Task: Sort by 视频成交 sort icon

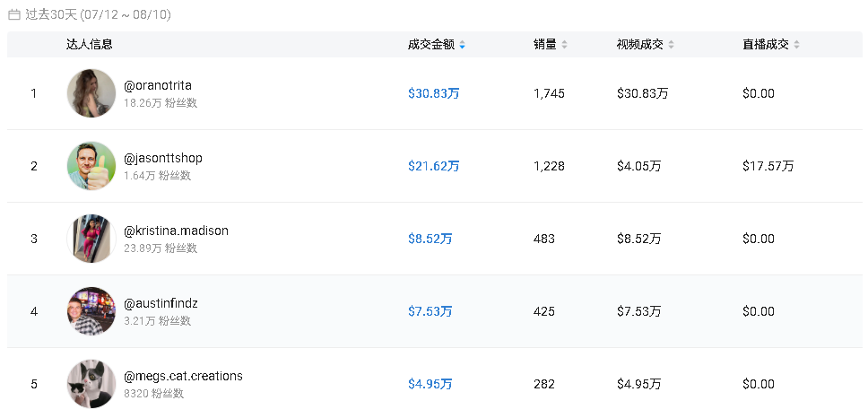Action: pos(672,45)
